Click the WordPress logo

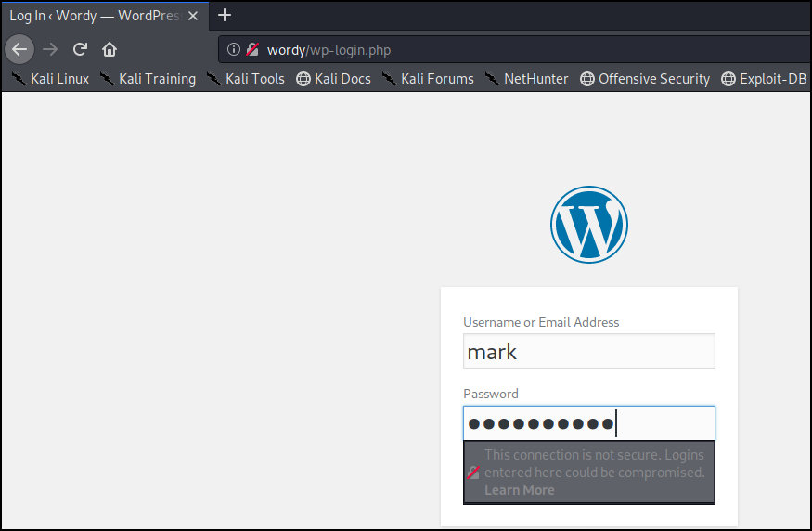[x=589, y=225]
